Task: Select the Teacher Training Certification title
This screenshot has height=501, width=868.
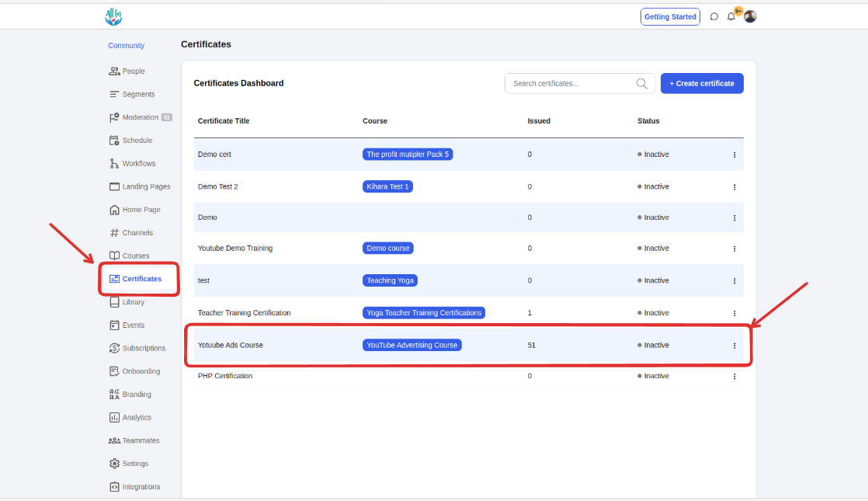Action: (244, 313)
